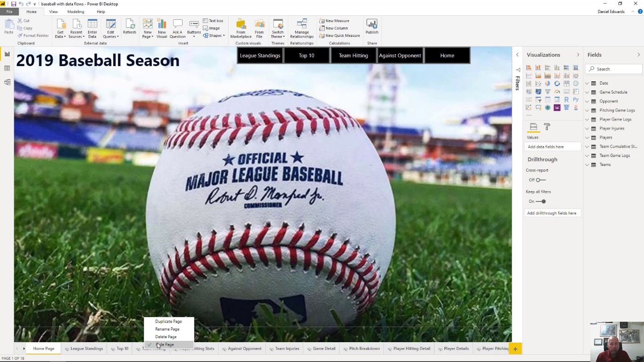Add a new page with the plus button
Image resolution: width=644 pixels, height=362 pixels.
click(515, 349)
